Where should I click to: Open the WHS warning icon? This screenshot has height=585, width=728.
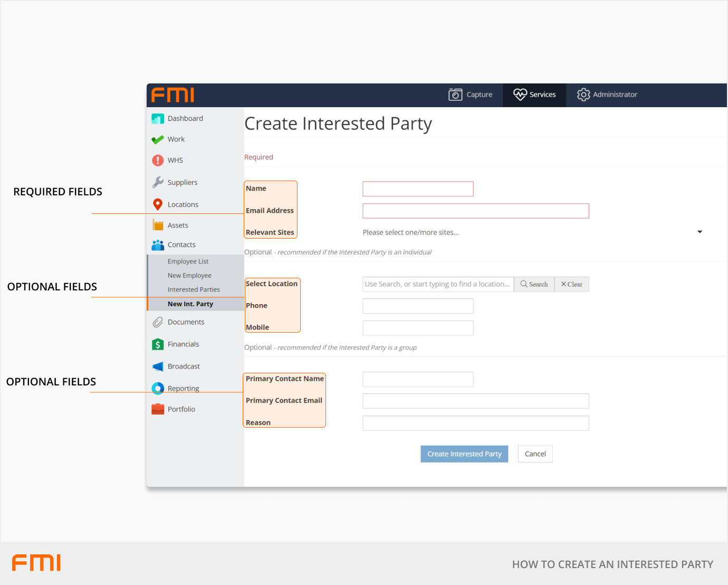157,161
